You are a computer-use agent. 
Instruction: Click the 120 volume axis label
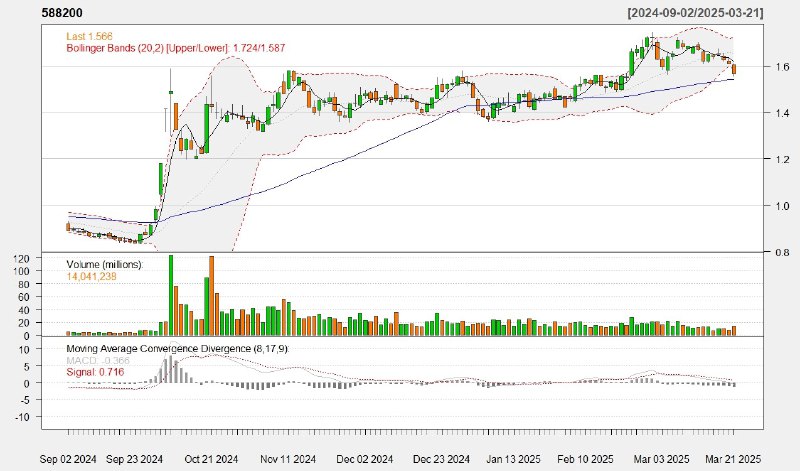click(50, 258)
